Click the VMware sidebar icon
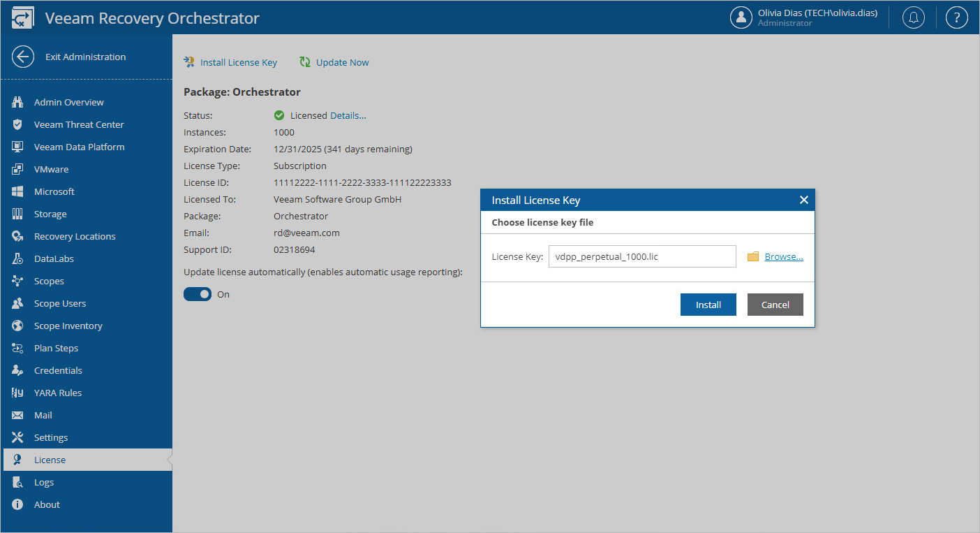Image resolution: width=980 pixels, height=533 pixels. pyautogui.click(x=18, y=169)
